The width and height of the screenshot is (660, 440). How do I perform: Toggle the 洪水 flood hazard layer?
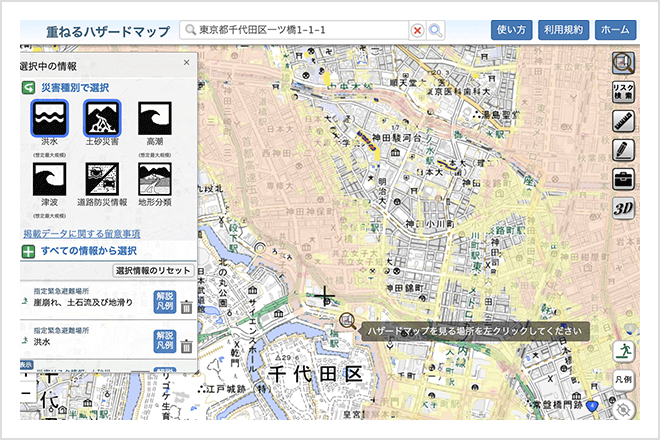[x=49, y=119]
